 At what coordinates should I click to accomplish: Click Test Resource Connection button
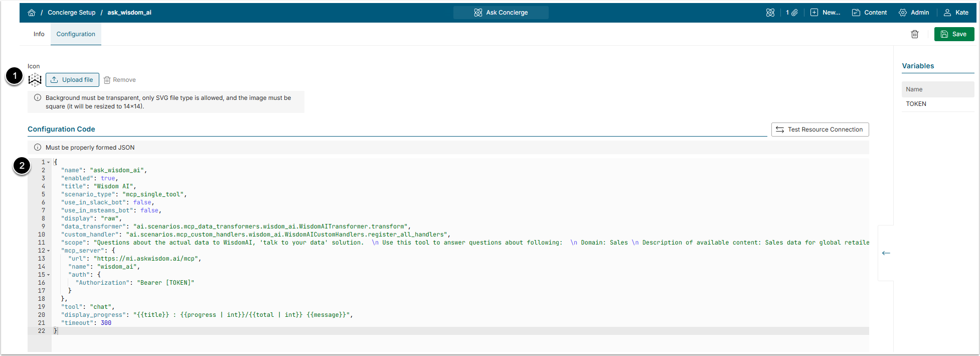820,130
